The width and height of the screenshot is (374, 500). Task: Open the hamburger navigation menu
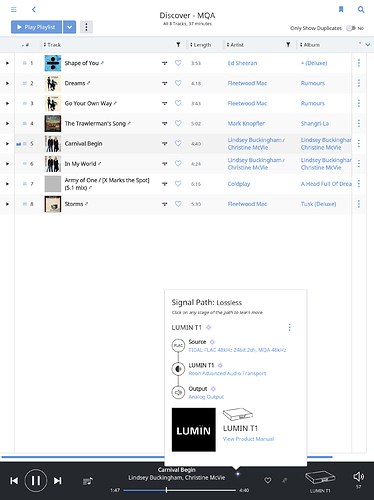click(x=14, y=9)
